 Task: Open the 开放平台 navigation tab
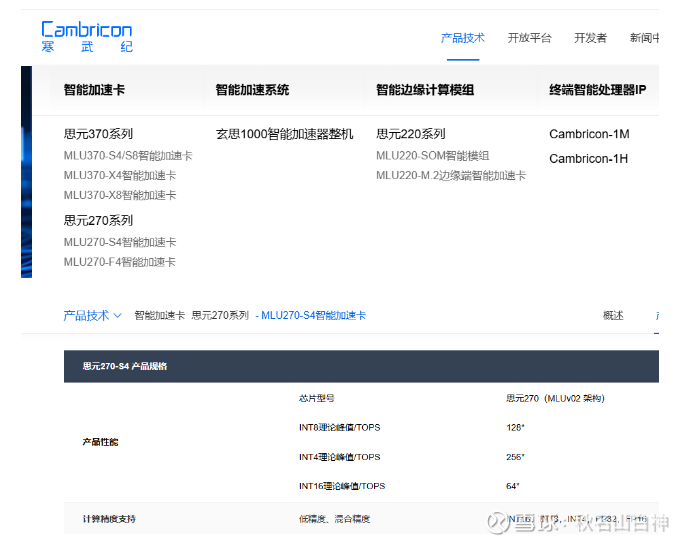[529, 38]
